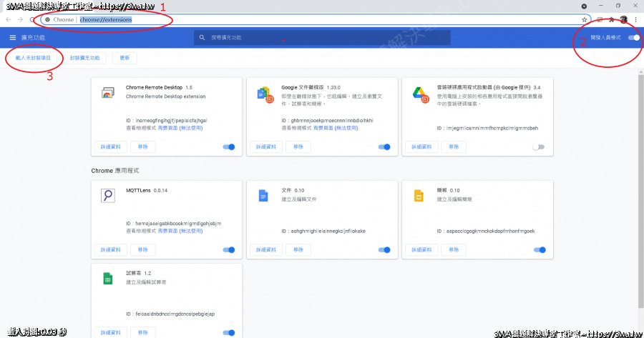Open the hamburger menu beside 擴充功能

coord(13,37)
